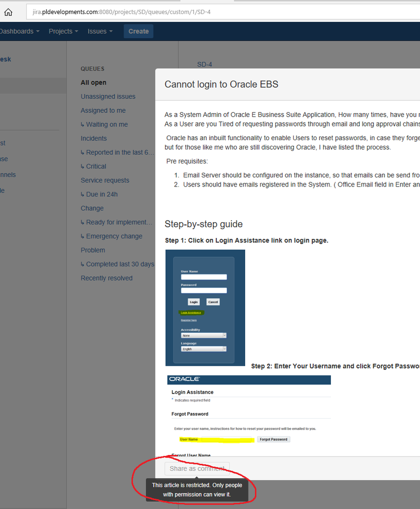Open Reported in the last 6 queue

point(117,152)
